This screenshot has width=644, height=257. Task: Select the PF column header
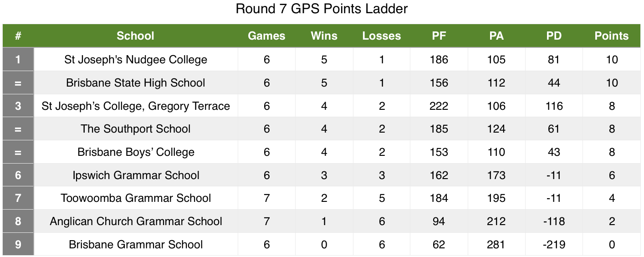439,36
